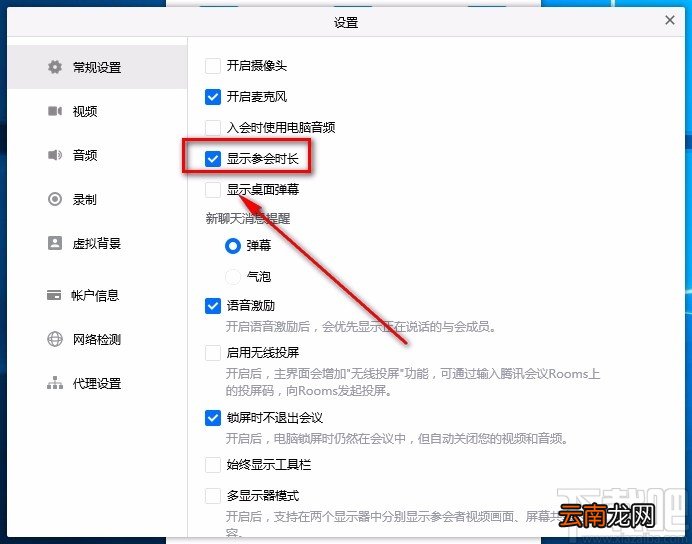Open the 常规设置 tab
692x544 pixels.
pyautogui.click(x=97, y=67)
